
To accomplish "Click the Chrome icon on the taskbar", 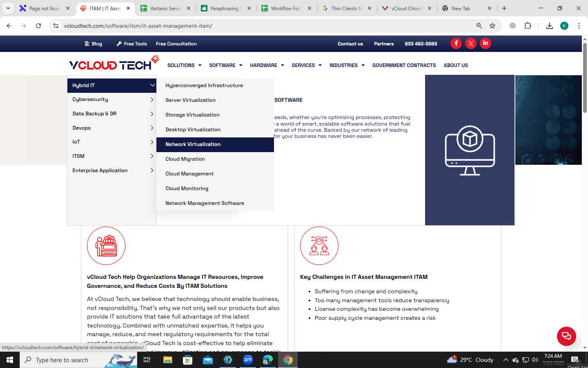I will 288,360.
